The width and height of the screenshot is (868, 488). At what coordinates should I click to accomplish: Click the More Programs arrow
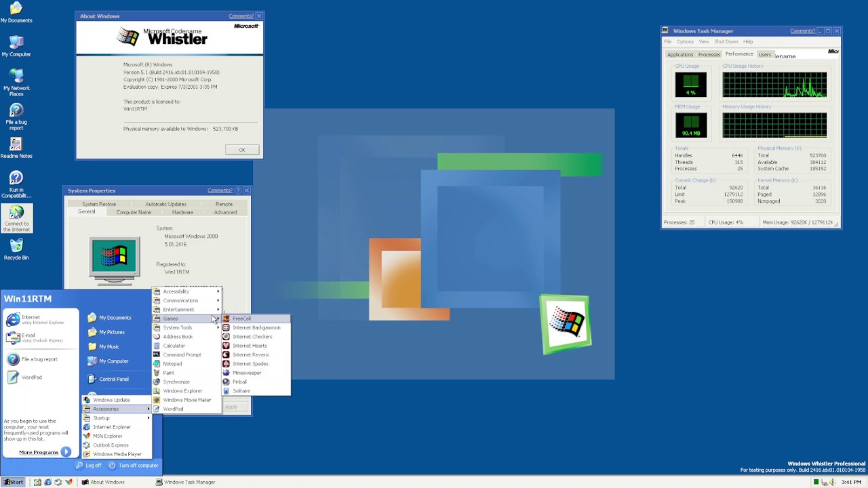click(66, 452)
